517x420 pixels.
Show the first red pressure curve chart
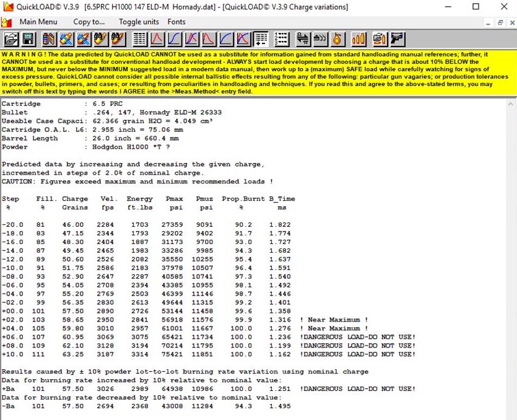tap(157, 39)
